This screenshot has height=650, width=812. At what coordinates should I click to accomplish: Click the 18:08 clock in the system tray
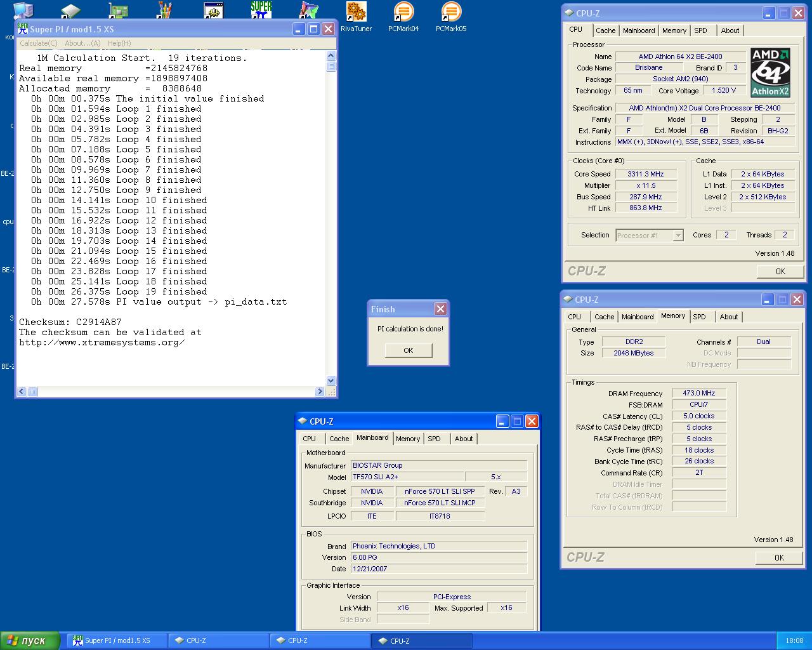794,640
